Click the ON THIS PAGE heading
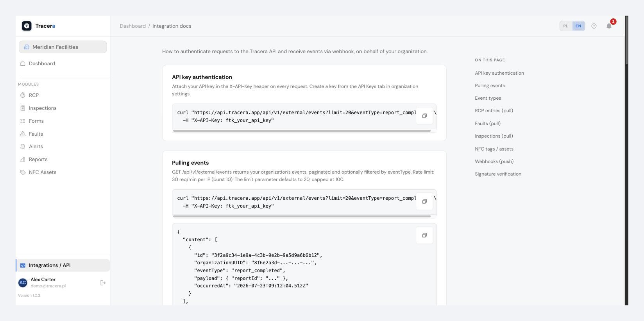The width and height of the screenshot is (644, 321). [x=490, y=60]
